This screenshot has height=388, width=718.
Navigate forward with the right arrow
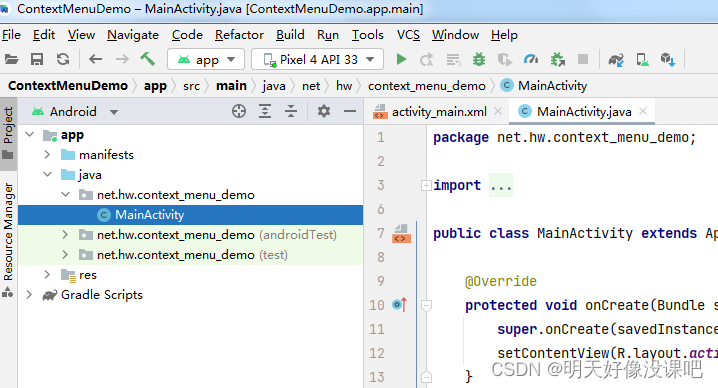pyautogui.click(x=122, y=59)
